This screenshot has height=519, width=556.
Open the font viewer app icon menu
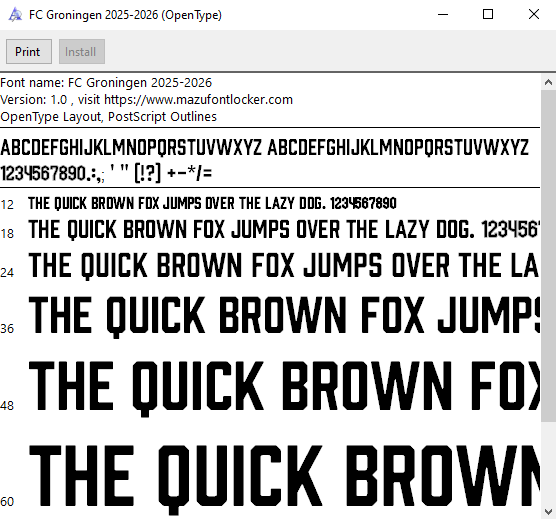coord(15,15)
